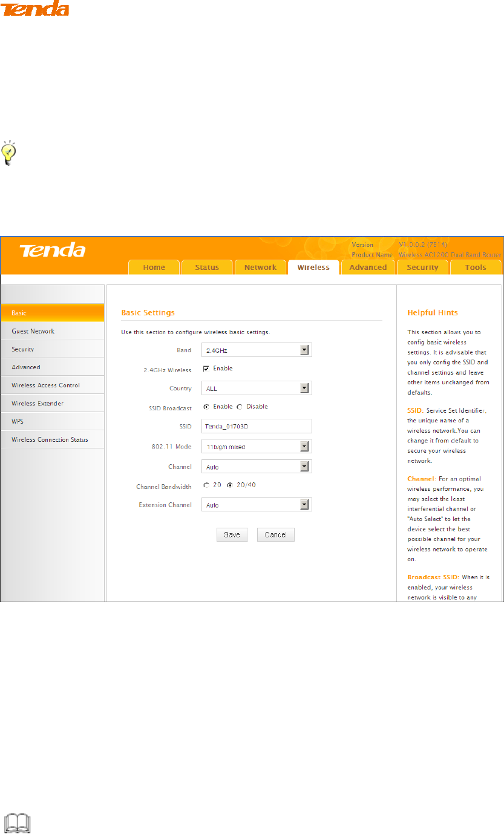This screenshot has width=504, height=837.
Task: Open the Band dropdown showing 2.4GHz
Action: click(x=257, y=350)
